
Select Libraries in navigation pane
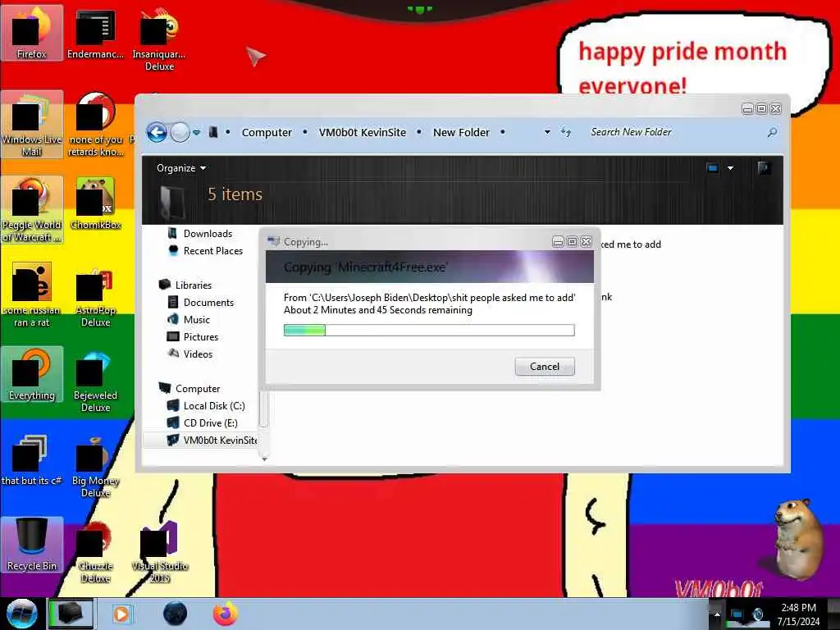185,285
